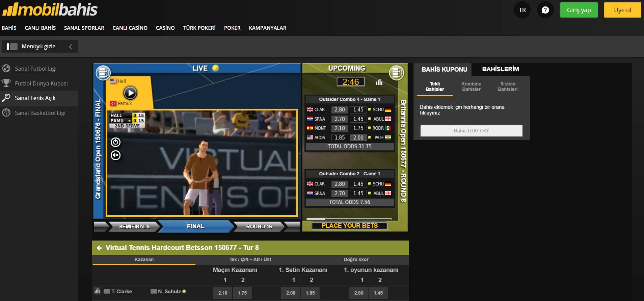This screenshot has width=644, height=301.
Task: Click the mobilbahis logo
Action: click(50, 10)
